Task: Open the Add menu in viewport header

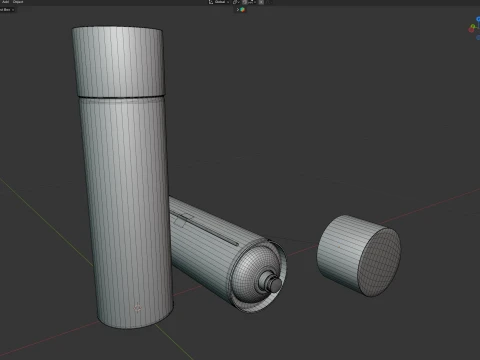Action: pyautogui.click(x=6, y=2)
